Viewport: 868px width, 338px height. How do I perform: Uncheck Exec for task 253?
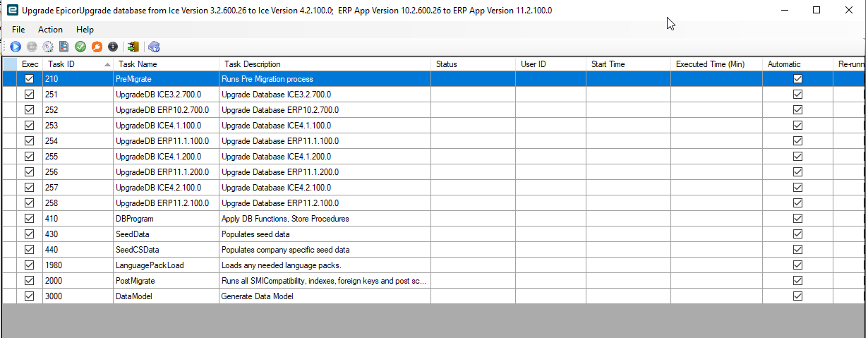pos(30,126)
